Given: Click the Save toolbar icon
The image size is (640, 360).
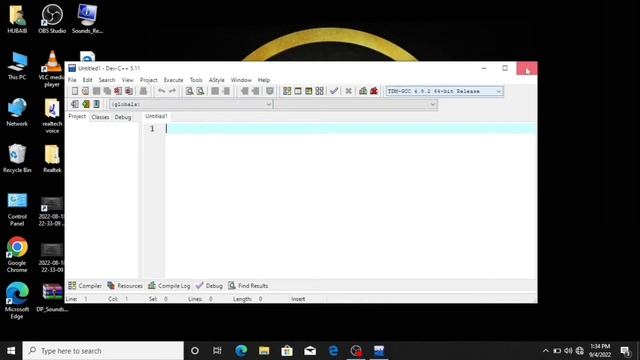Looking at the screenshot, I should 96,91.
